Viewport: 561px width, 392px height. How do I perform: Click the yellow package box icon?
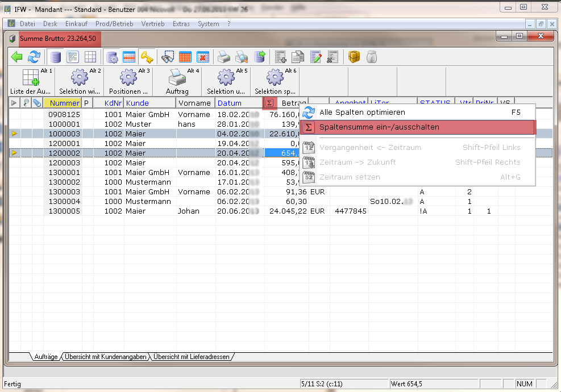click(x=355, y=57)
